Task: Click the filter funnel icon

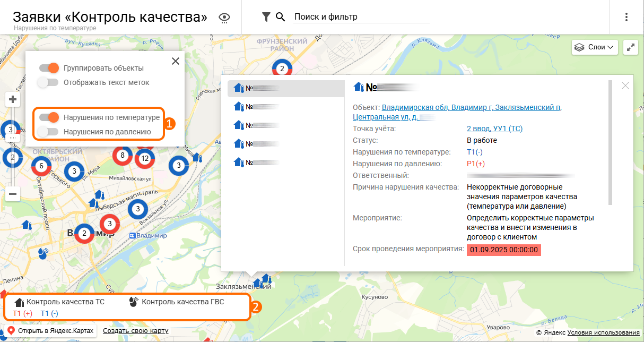Action: 266,17
